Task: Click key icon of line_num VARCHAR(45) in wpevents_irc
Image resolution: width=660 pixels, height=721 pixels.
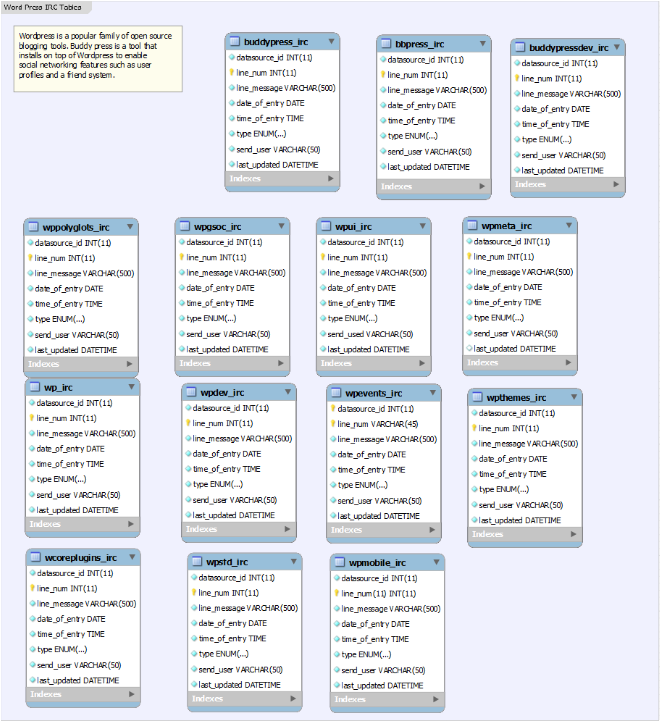Action: 333,423
